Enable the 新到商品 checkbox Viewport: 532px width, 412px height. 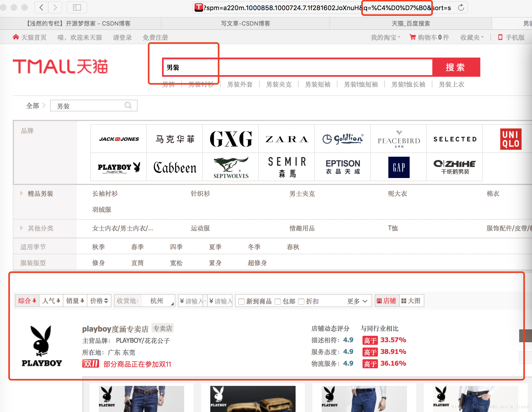coord(241,301)
